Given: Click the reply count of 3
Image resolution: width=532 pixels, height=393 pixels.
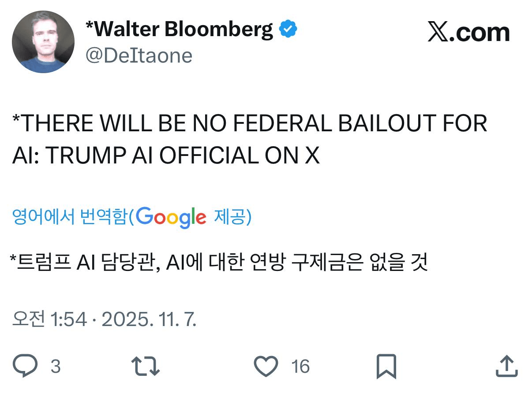Looking at the screenshot, I should point(55,367).
